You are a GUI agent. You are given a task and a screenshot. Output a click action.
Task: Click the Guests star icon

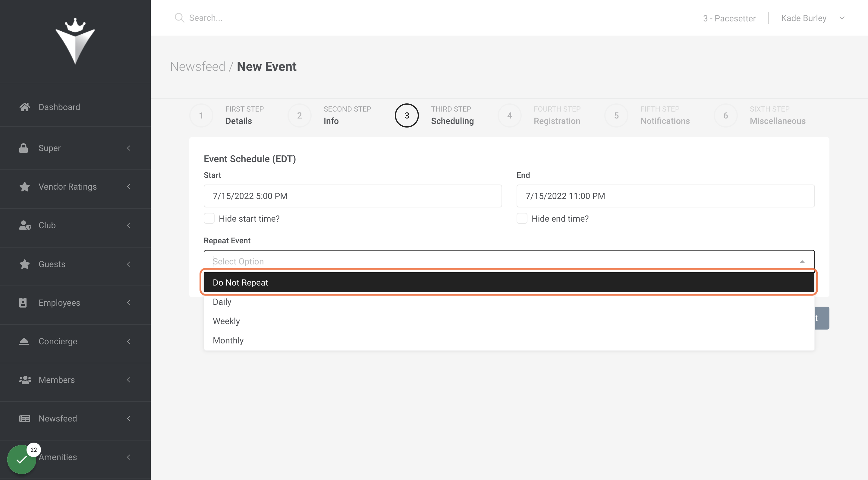tap(24, 264)
